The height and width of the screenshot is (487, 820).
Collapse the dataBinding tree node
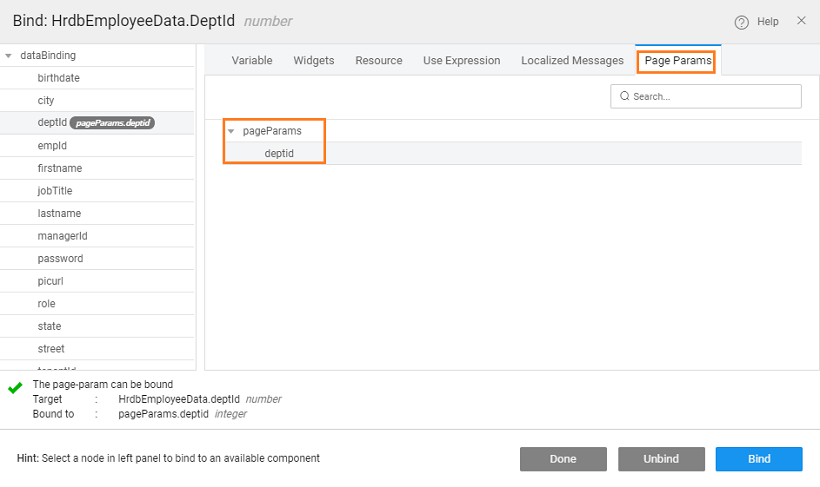[x=9, y=56]
